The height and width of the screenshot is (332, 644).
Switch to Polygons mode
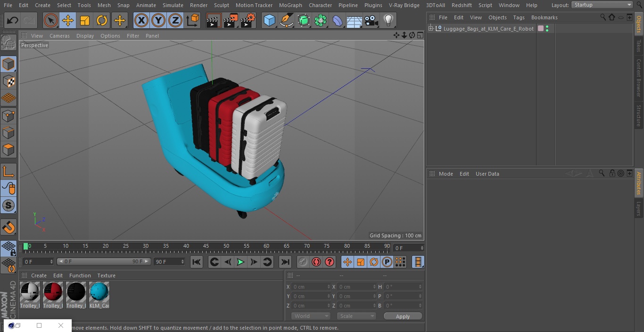pyautogui.click(x=8, y=150)
